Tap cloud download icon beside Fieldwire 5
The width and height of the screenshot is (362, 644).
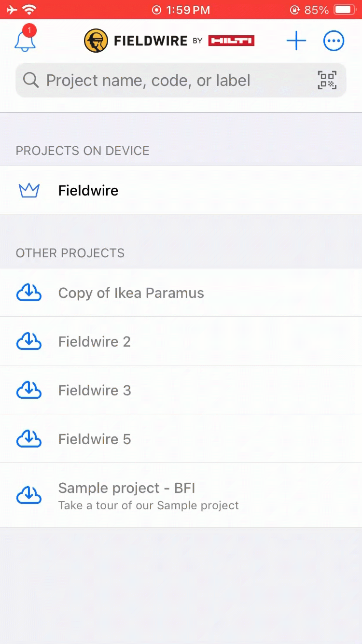(29, 439)
